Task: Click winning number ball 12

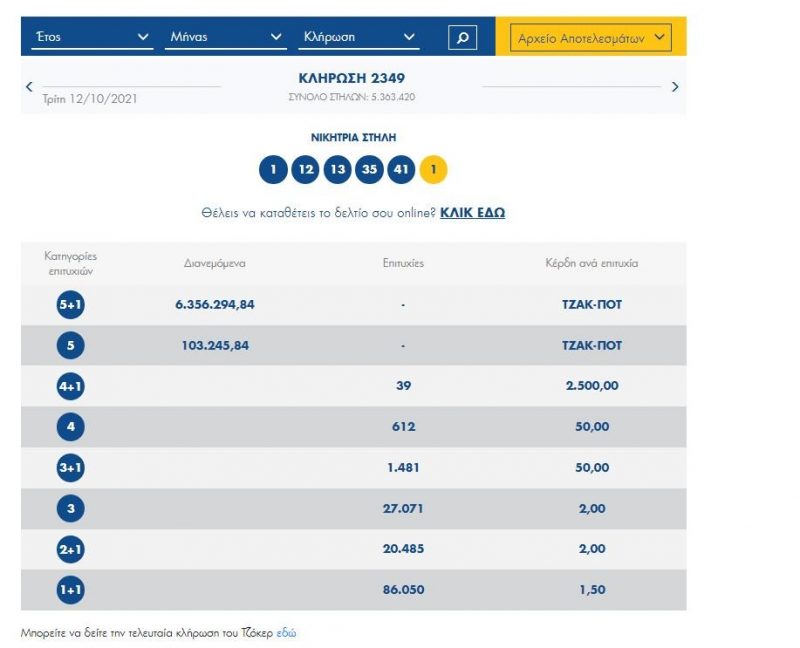Action: 305,170
